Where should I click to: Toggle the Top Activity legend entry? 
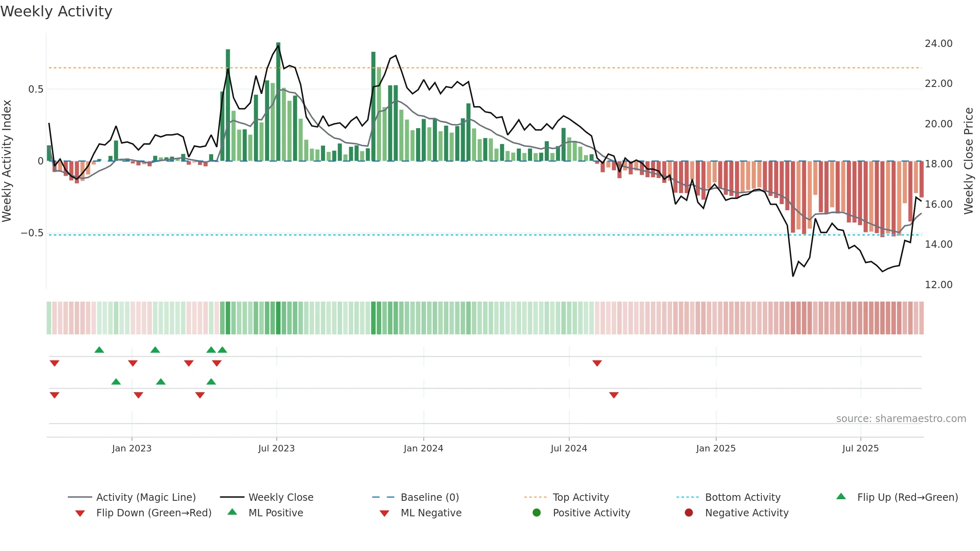(566, 497)
